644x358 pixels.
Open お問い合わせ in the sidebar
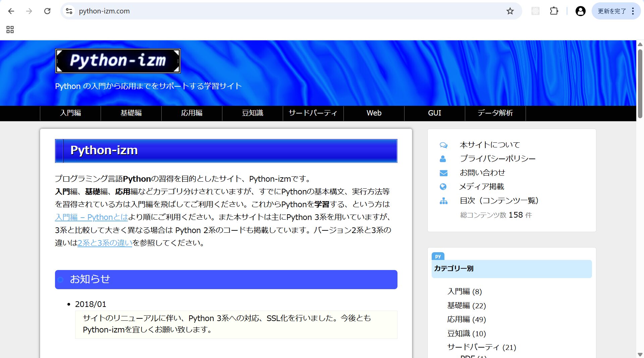tap(482, 173)
